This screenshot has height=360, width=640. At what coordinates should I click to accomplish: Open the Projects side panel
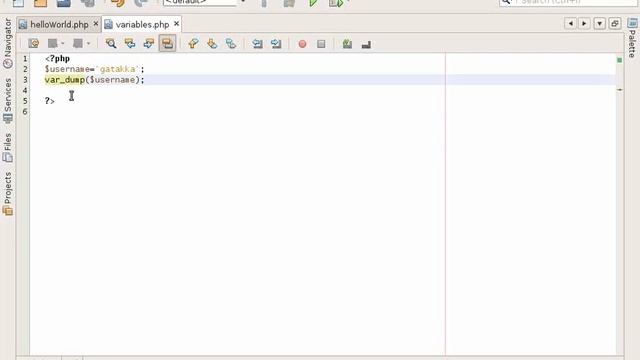point(8,193)
